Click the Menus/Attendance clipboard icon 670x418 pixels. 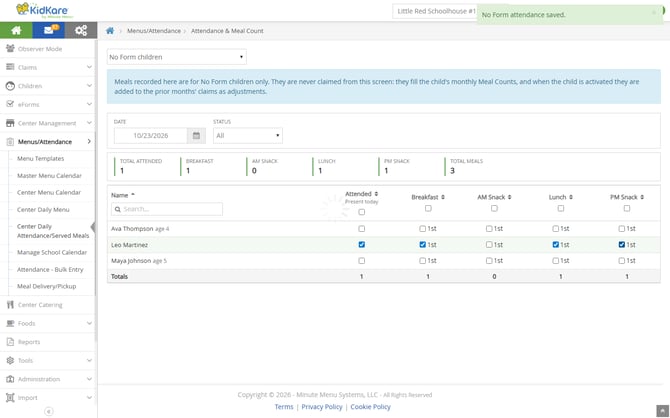(x=10, y=142)
